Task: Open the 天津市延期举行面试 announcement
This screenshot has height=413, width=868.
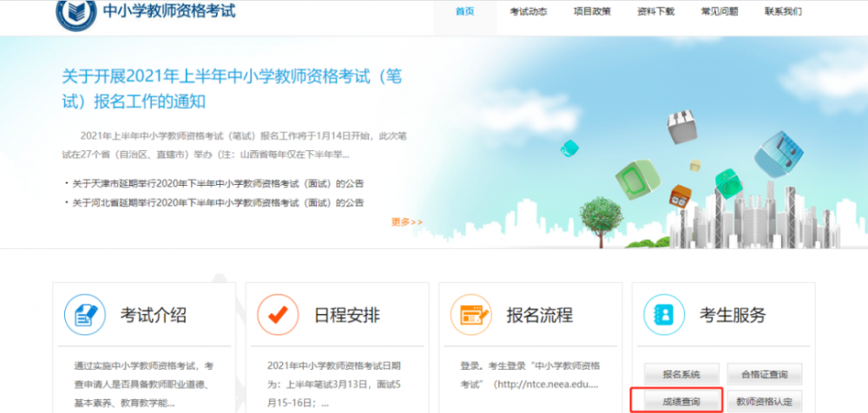Action: (218, 183)
